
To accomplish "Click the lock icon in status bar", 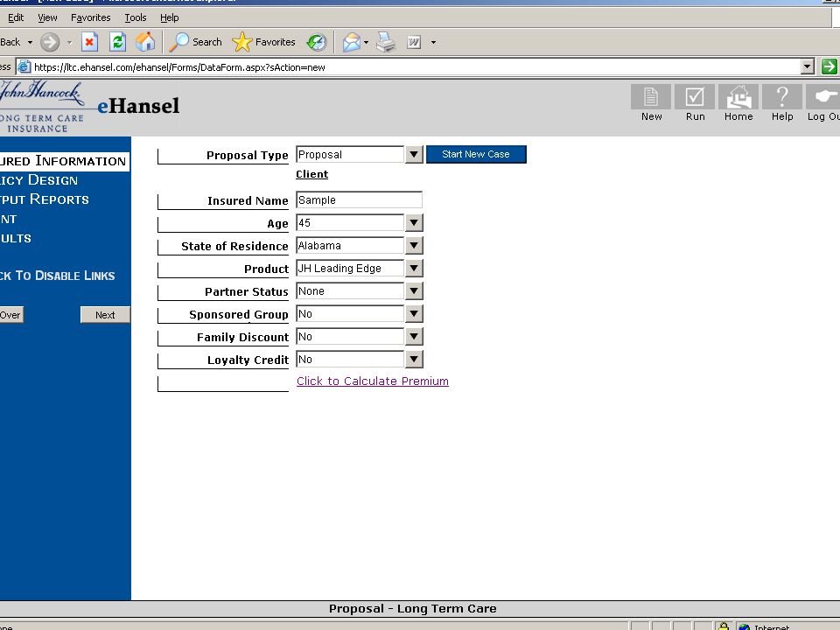I will tap(724, 626).
